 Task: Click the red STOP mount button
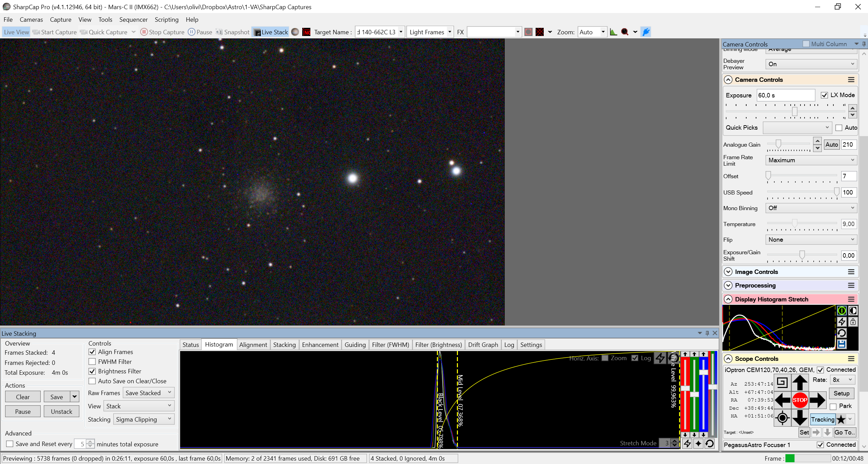799,400
